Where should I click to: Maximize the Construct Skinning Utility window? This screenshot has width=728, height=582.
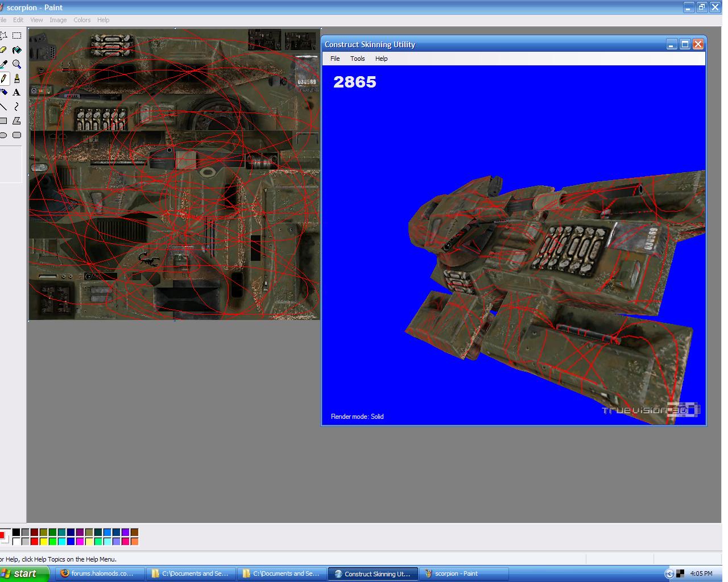(x=685, y=44)
